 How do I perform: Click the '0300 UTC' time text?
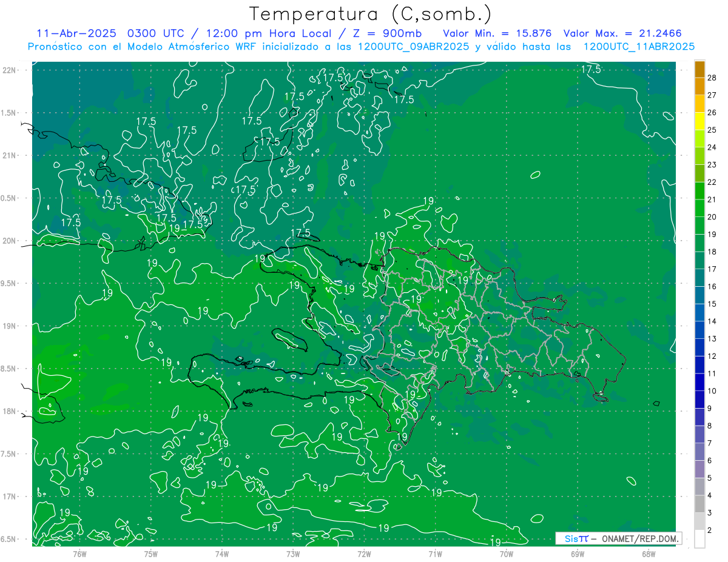click(x=157, y=33)
